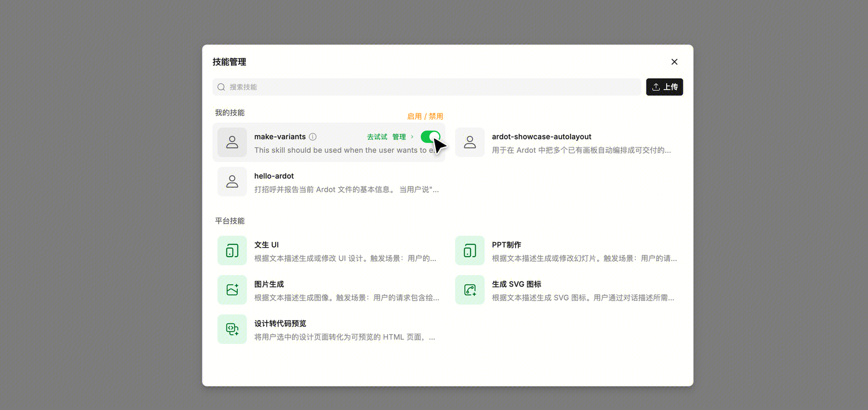
Task: Click the search magnifier icon
Action: click(x=221, y=87)
